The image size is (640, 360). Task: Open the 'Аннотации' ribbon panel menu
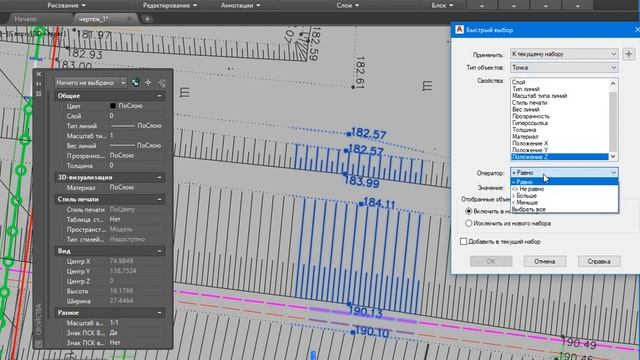[240, 5]
